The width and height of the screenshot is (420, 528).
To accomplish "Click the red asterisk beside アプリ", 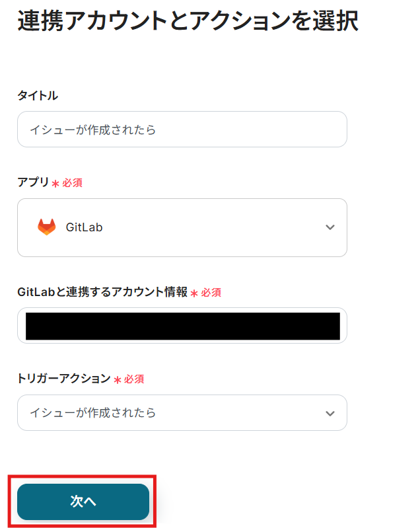I will (55, 183).
